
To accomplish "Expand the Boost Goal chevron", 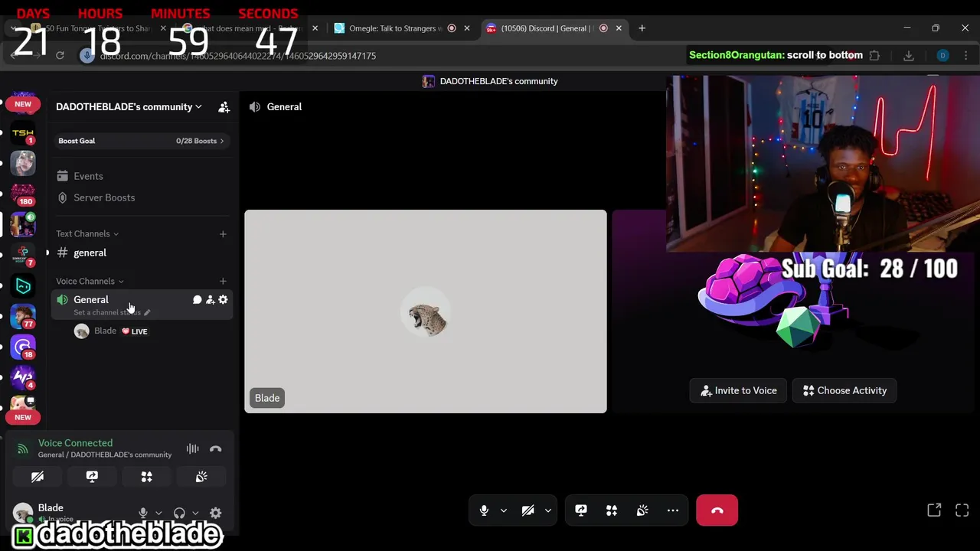I will click(222, 141).
